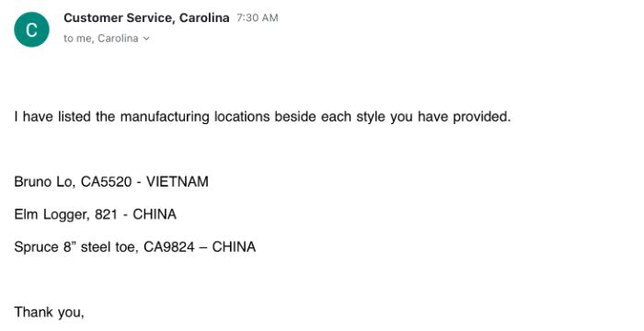Click the 7:30 AM timestamp

258,18
